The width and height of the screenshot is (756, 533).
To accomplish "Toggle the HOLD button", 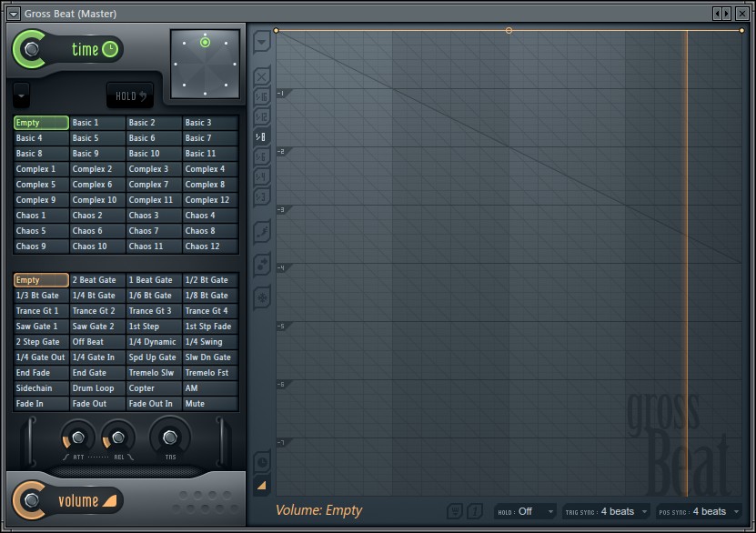I will 130,96.
